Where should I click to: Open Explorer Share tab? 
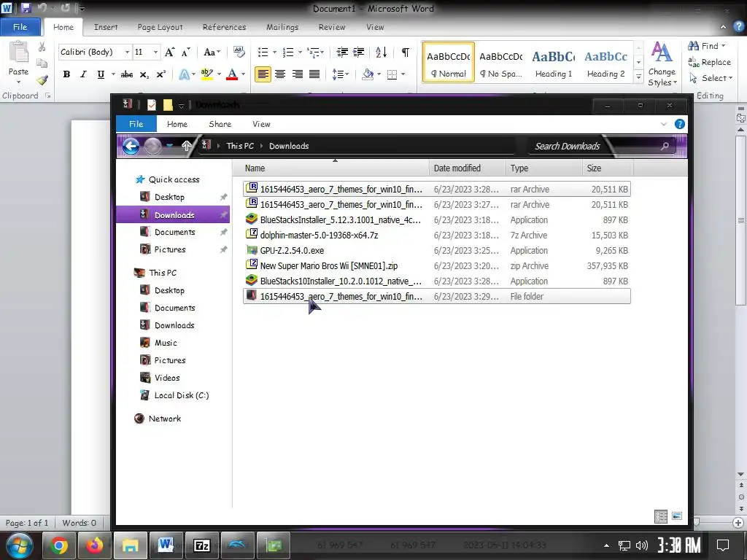click(220, 124)
